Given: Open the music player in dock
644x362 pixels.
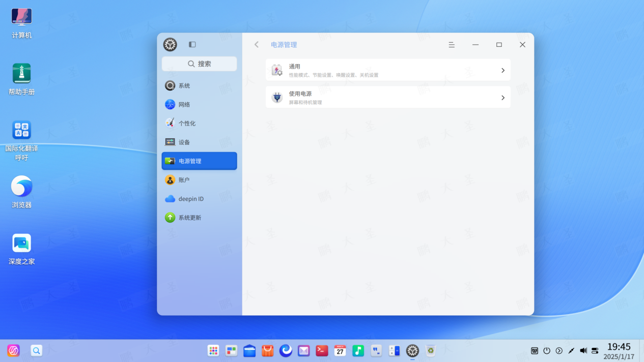Looking at the screenshot, I should click(x=358, y=350).
